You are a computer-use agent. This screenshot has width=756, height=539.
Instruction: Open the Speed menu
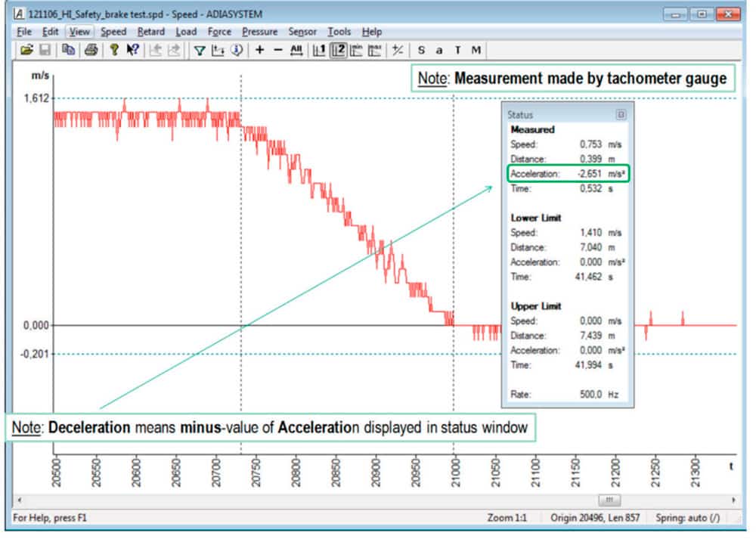pos(113,32)
